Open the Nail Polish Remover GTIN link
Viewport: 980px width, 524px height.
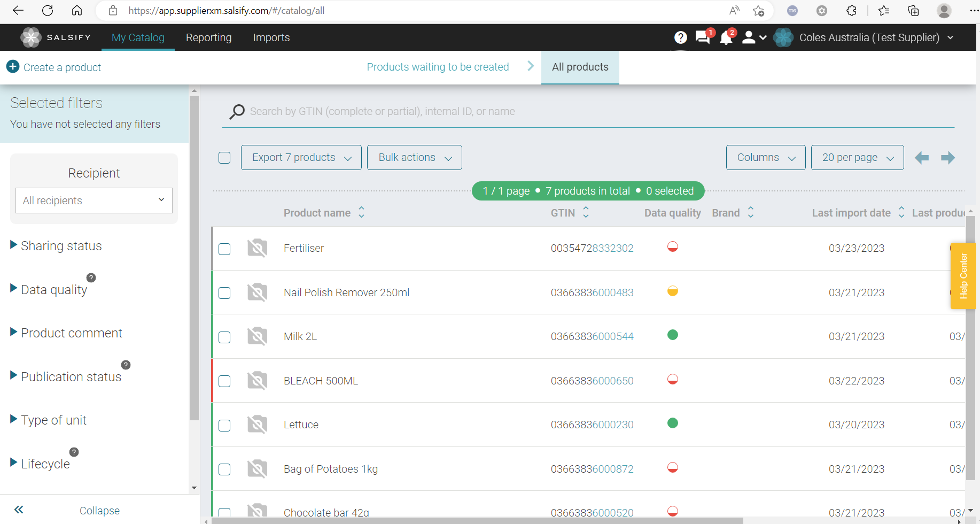click(x=592, y=292)
